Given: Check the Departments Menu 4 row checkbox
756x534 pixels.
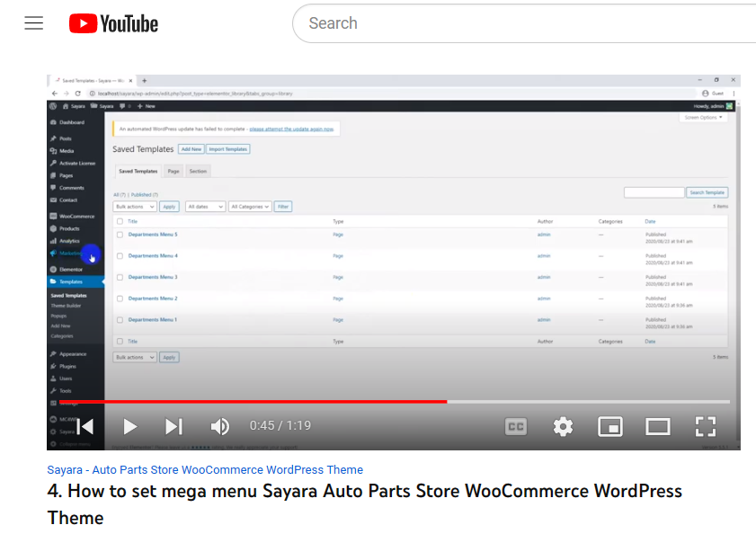Looking at the screenshot, I should tap(120, 256).
